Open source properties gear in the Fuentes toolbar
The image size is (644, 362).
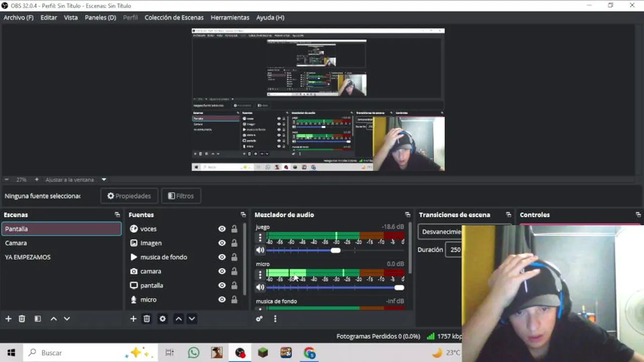click(163, 319)
